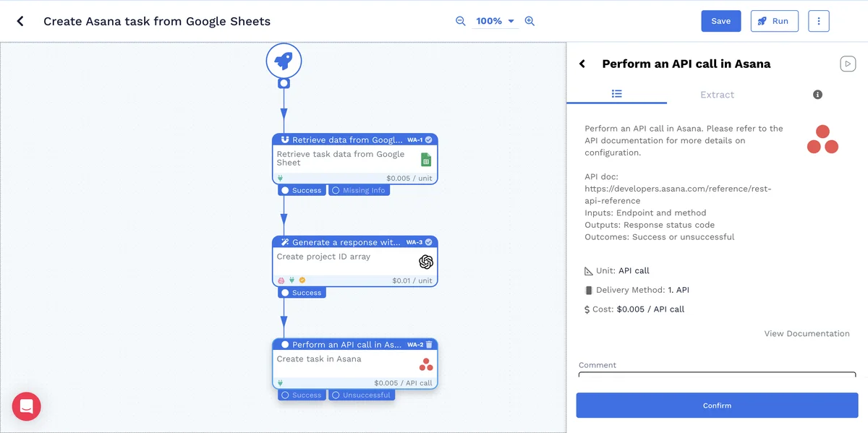Click the checkmark badge on WA-3
Screen dimensions: 868x433
pos(429,242)
